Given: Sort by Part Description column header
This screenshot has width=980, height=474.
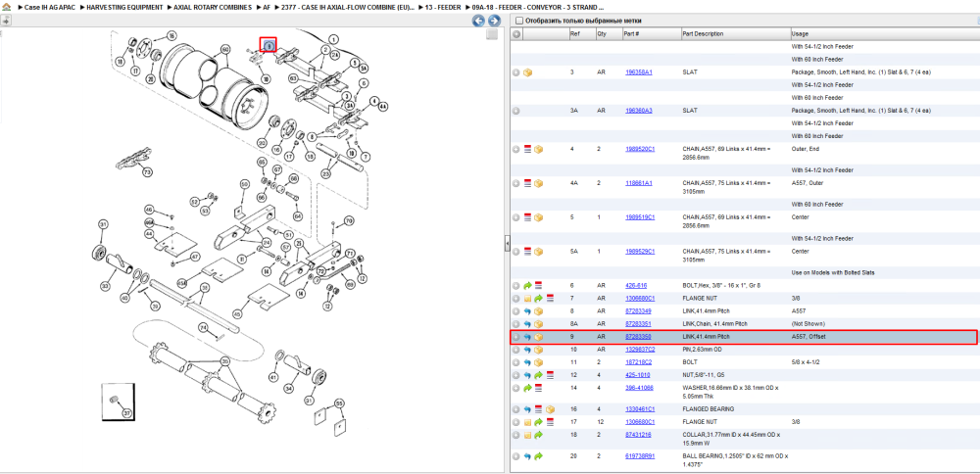Looking at the screenshot, I should [x=734, y=33].
